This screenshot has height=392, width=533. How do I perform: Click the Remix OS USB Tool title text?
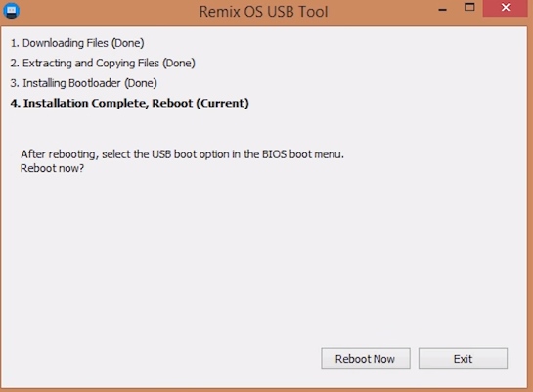coord(263,12)
